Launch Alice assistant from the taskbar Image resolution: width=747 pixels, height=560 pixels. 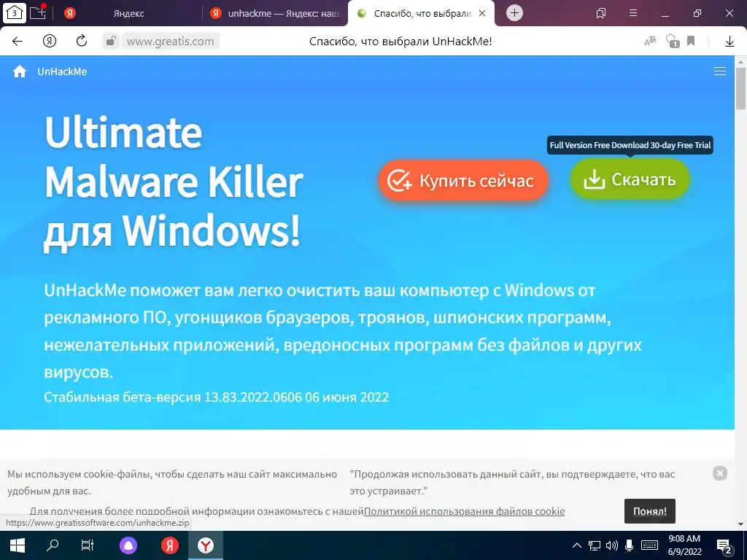point(128,545)
